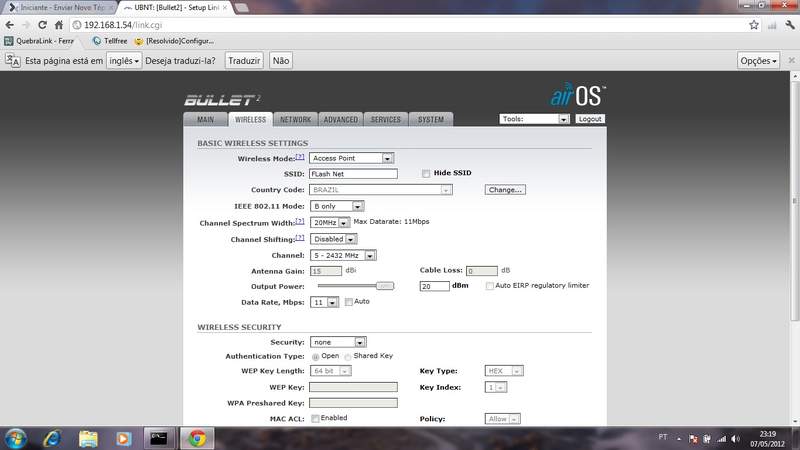Click the translate bar language icon
800x450 pixels.
click(x=13, y=61)
